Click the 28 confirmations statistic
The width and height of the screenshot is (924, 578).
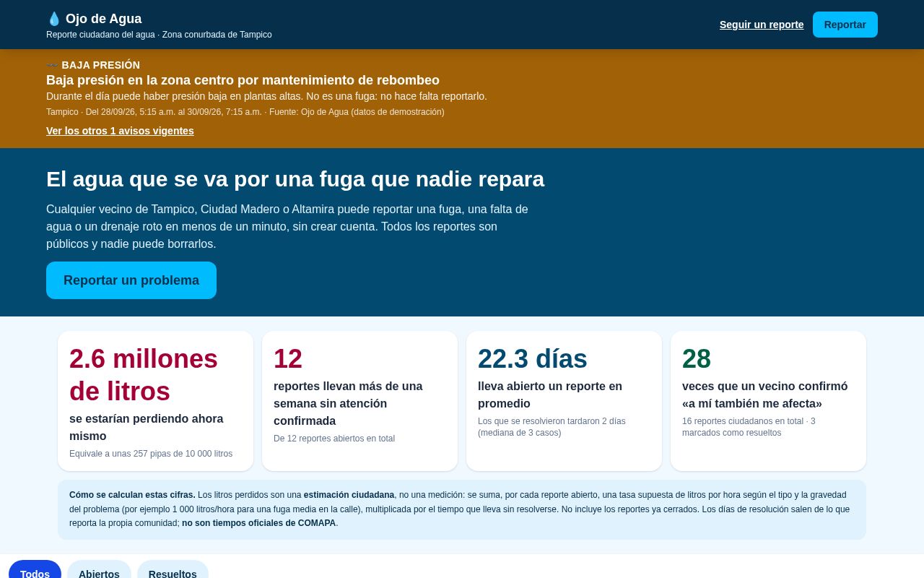coord(697,359)
